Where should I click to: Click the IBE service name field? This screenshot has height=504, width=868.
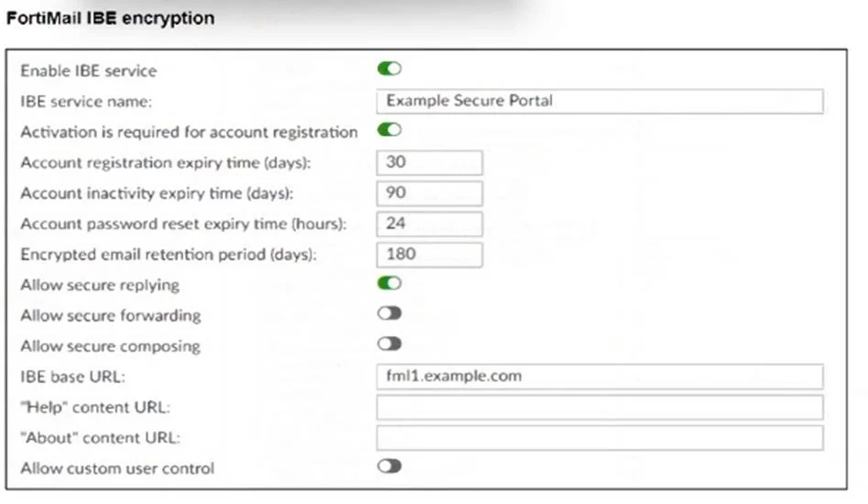599,101
